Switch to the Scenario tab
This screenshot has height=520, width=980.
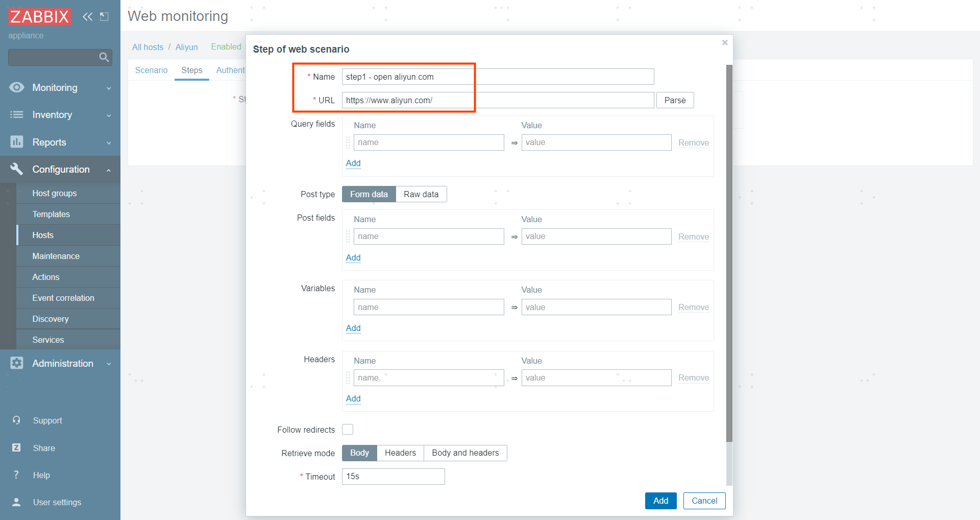click(151, 70)
